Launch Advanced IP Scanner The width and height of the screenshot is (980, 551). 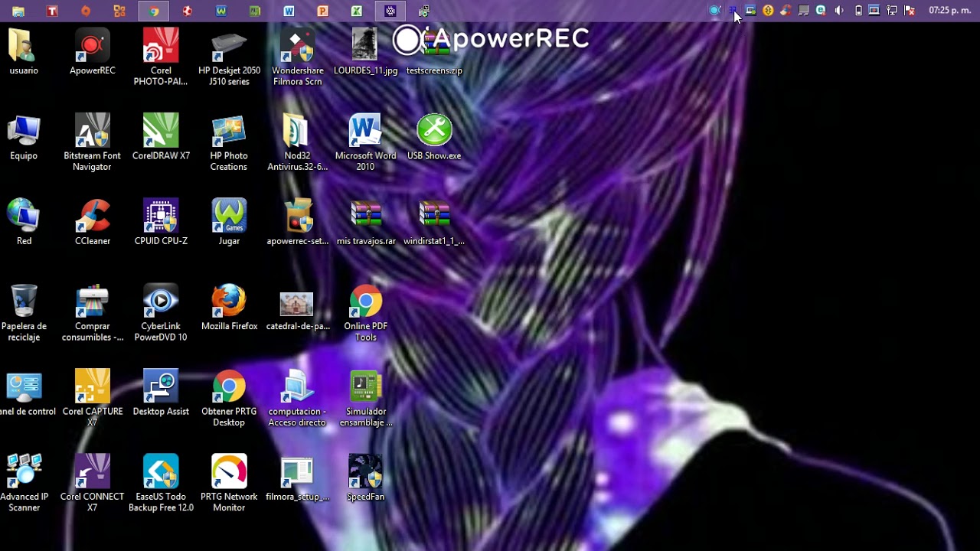(24, 484)
